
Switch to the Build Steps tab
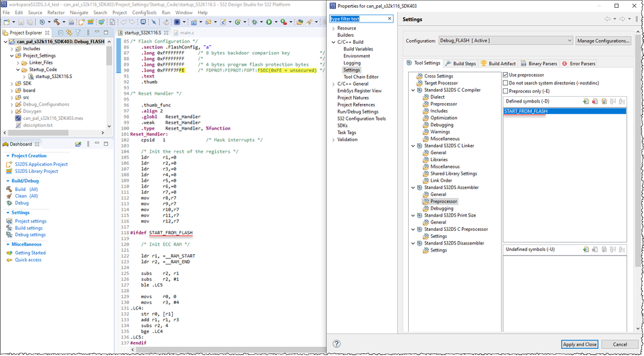[460, 63]
